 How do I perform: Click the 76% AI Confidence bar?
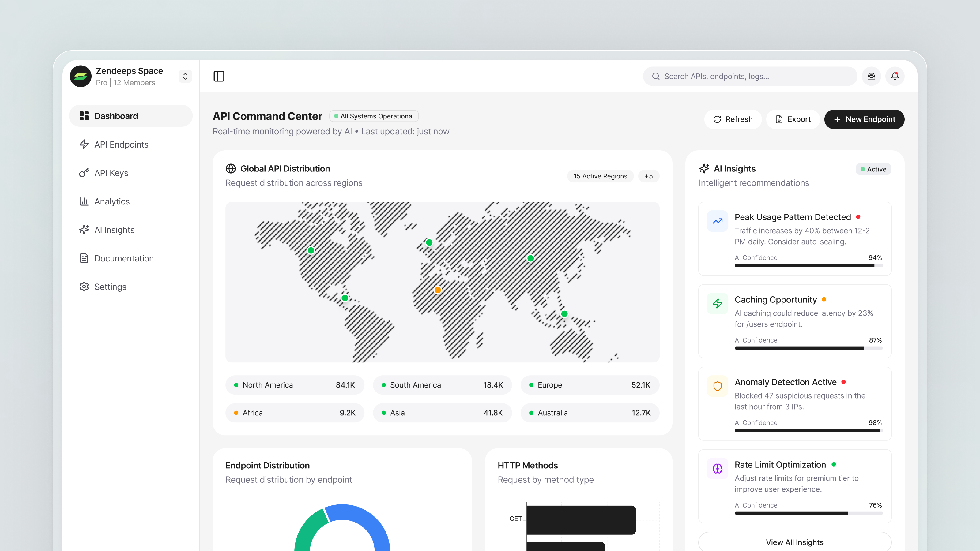[x=809, y=513]
